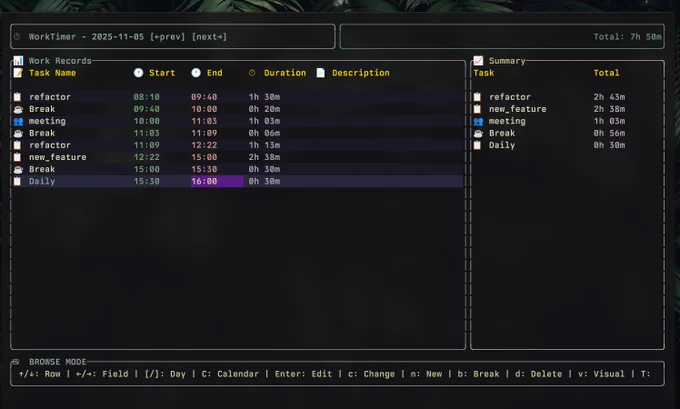
Task: Select the highlighted 16:00 end time cell
Action: click(217, 181)
